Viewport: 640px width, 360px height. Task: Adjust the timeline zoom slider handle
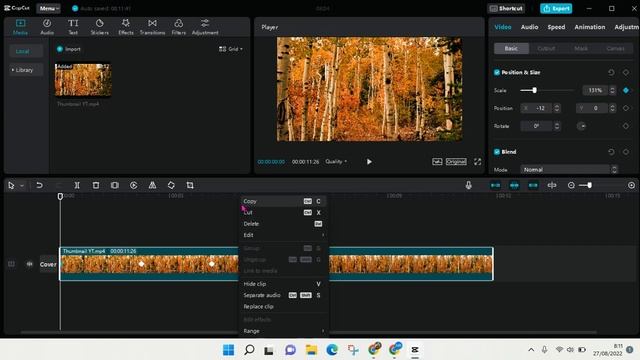589,185
